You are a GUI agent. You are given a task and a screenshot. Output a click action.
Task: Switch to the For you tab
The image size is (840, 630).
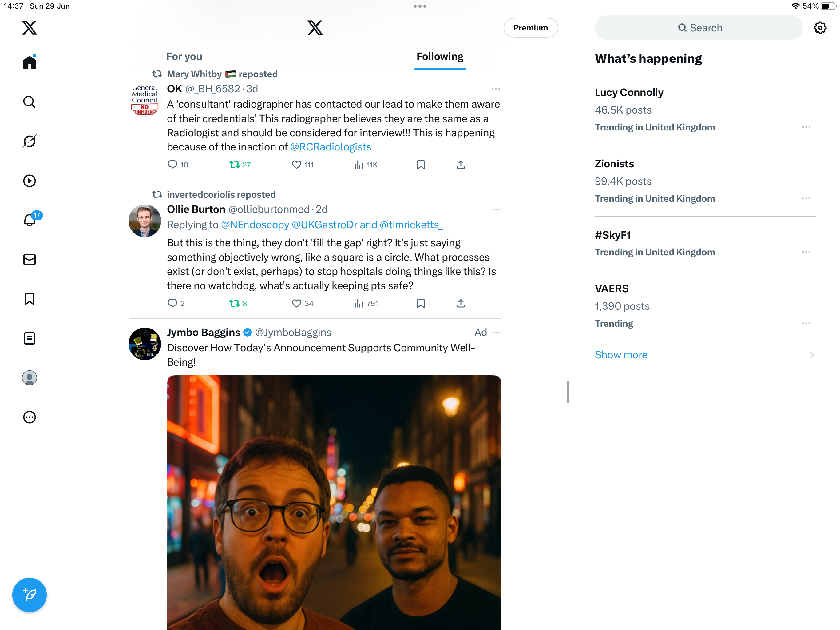tap(184, 57)
